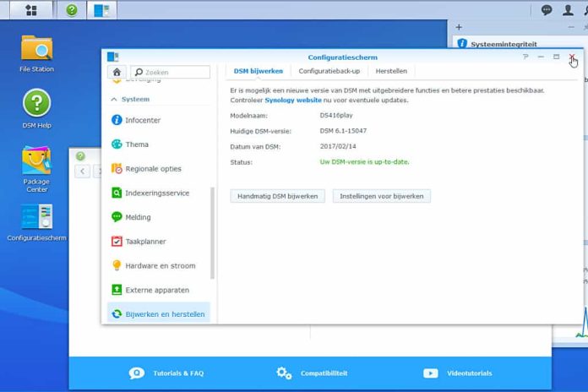Open Externe apparaten
This screenshot has width=588, height=392.
159,290
